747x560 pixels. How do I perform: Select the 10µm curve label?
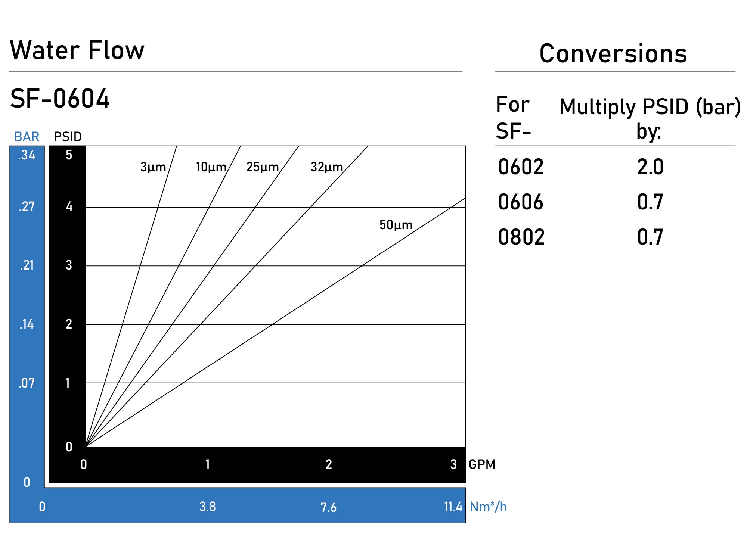(211, 167)
